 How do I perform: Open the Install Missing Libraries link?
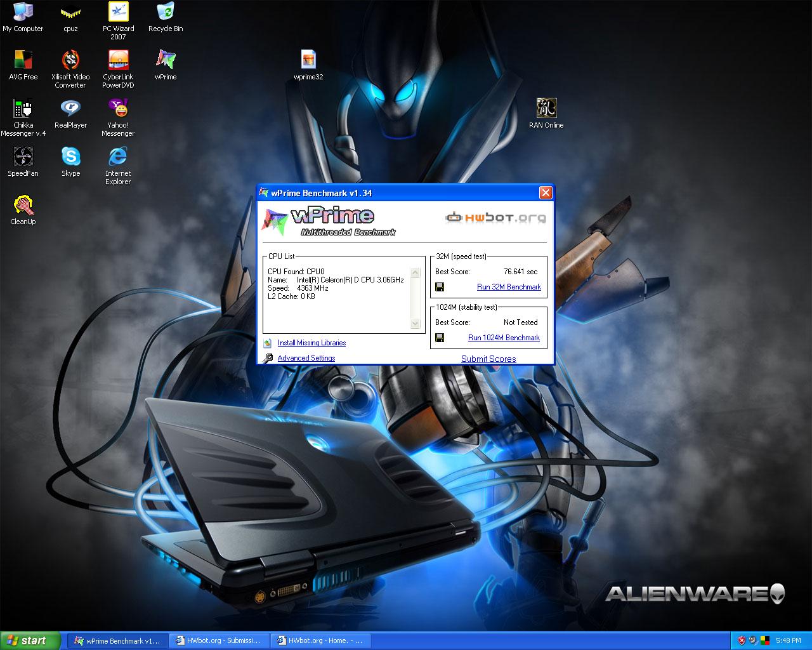click(311, 343)
